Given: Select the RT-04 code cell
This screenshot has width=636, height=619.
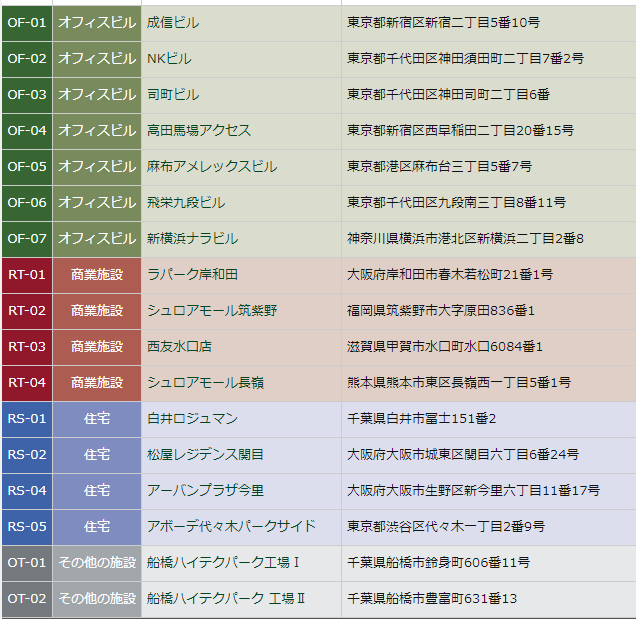Looking at the screenshot, I should click(27, 383).
